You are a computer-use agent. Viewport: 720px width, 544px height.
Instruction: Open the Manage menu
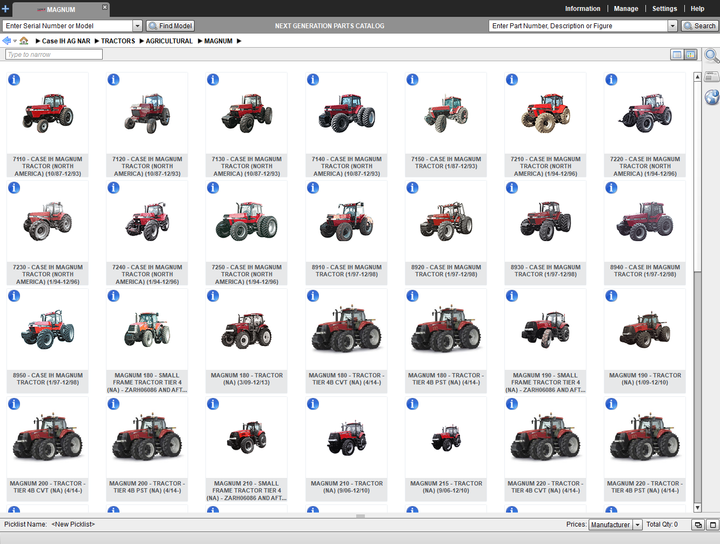(626, 9)
